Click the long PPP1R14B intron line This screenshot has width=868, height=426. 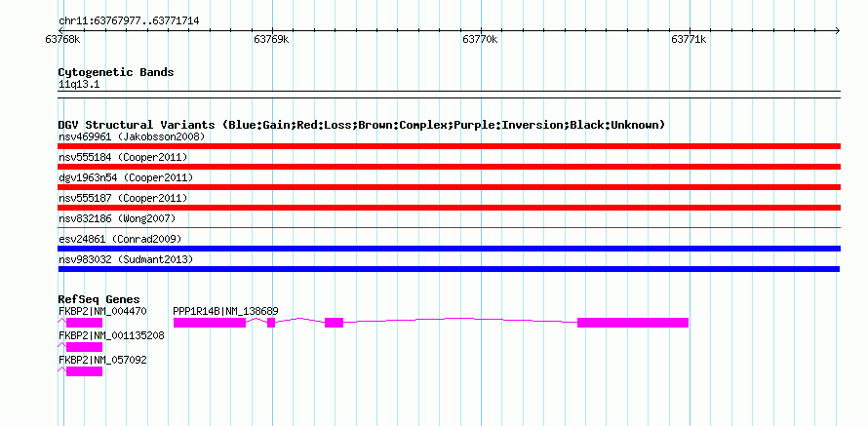pyautogui.click(x=460, y=319)
